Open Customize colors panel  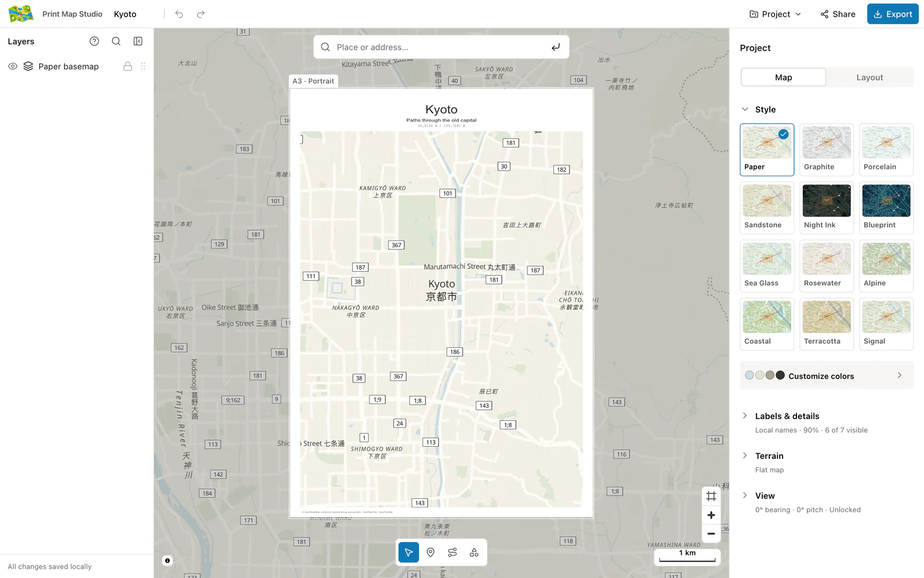click(827, 376)
